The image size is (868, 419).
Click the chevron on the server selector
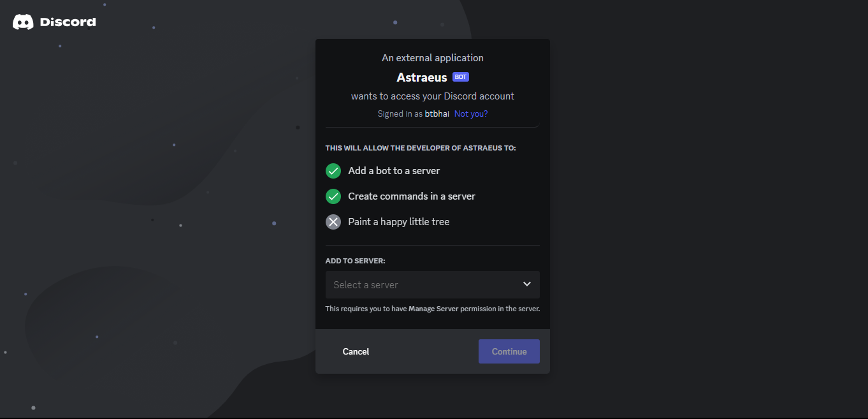point(527,284)
